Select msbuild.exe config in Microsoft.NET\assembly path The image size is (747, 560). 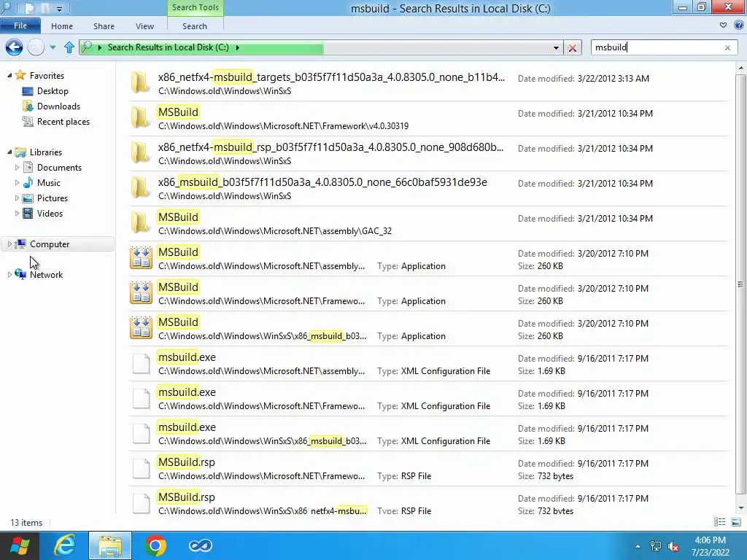pos(429,363)
